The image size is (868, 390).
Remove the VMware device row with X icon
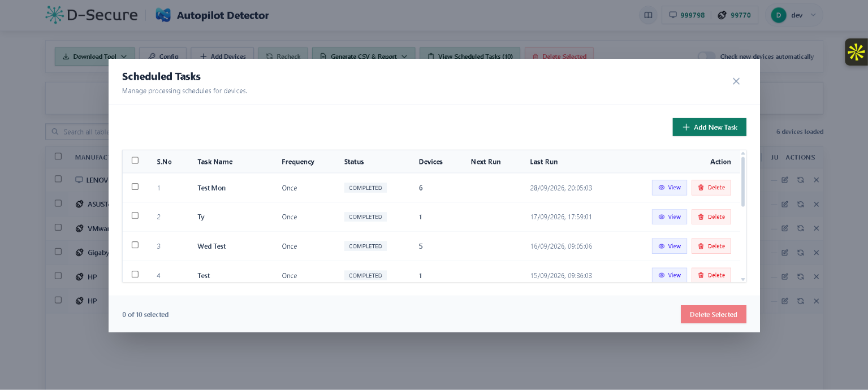point(816,228)
